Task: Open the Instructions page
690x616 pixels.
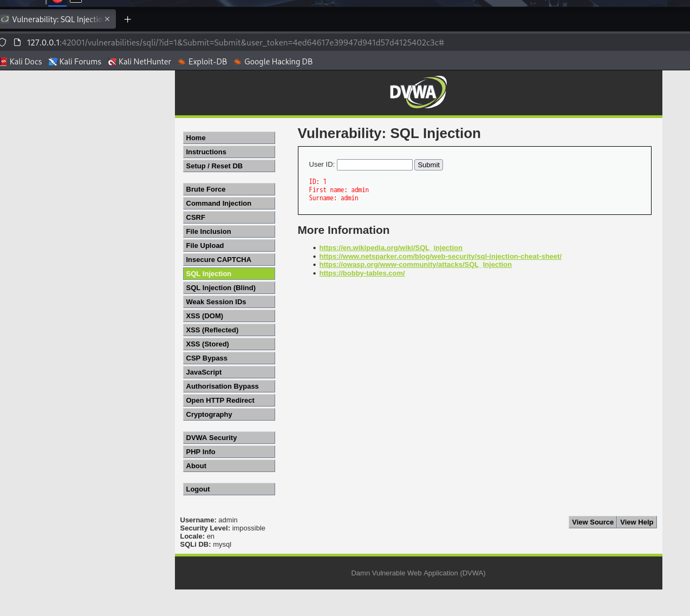Action: (229, 152)
